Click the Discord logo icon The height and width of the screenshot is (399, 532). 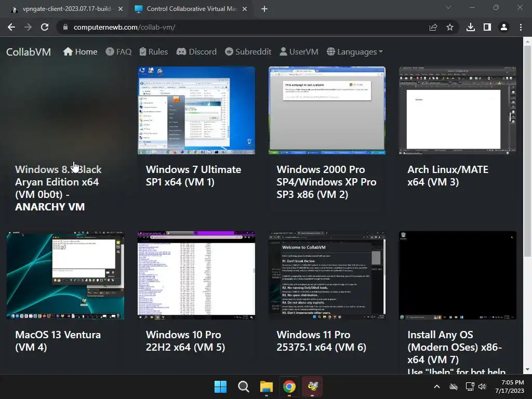tap(181, 51)
